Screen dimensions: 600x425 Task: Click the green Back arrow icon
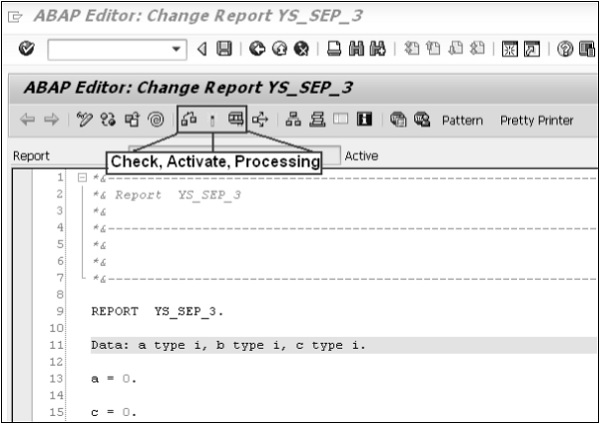coord(255,48)
